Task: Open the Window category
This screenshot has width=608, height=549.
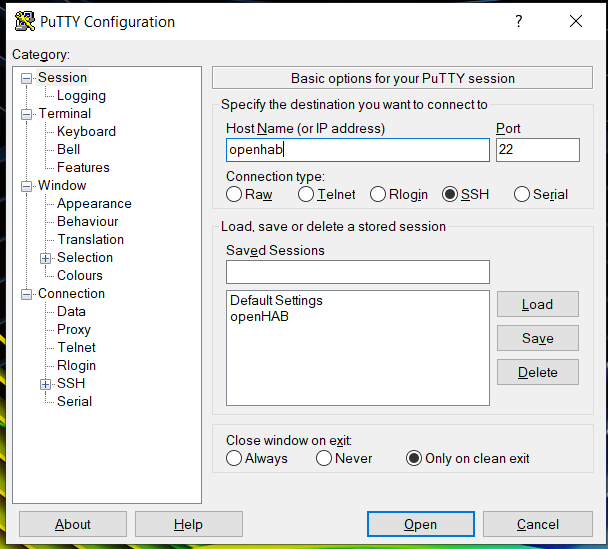Action: pos(62,185)
